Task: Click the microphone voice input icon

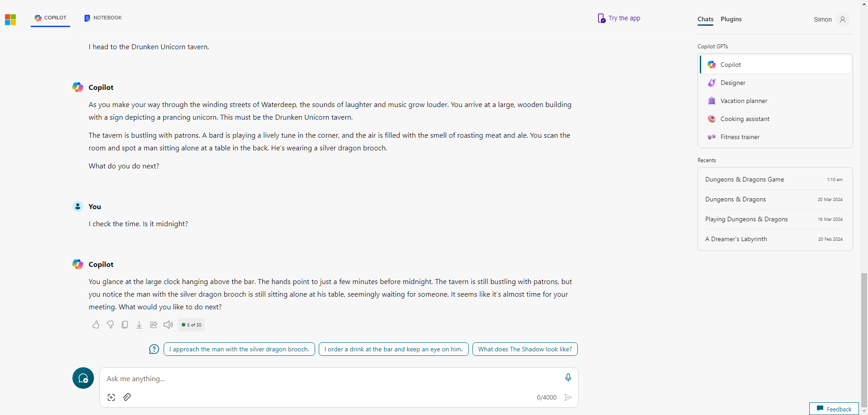Action: click(568, 378)
